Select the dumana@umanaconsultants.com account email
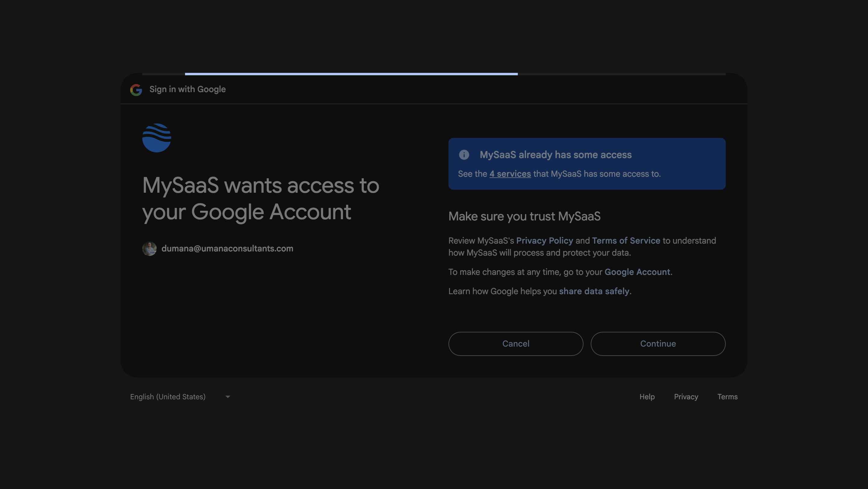The image size is (868, 489). tap(227, 249)
